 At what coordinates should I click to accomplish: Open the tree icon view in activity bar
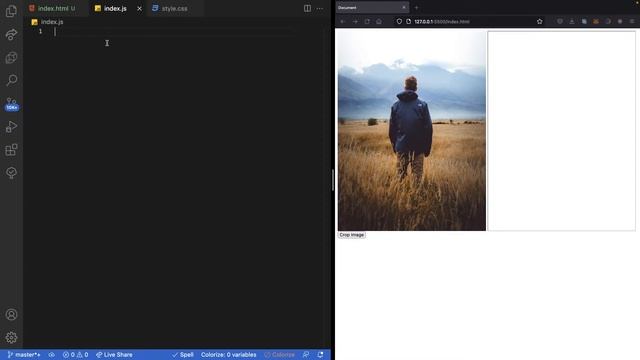coord(11,173)
